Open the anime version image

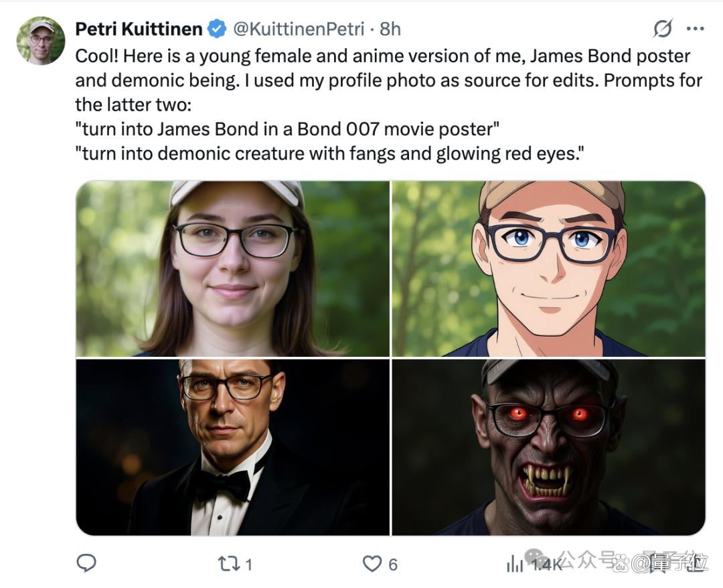tap(549, 269)
